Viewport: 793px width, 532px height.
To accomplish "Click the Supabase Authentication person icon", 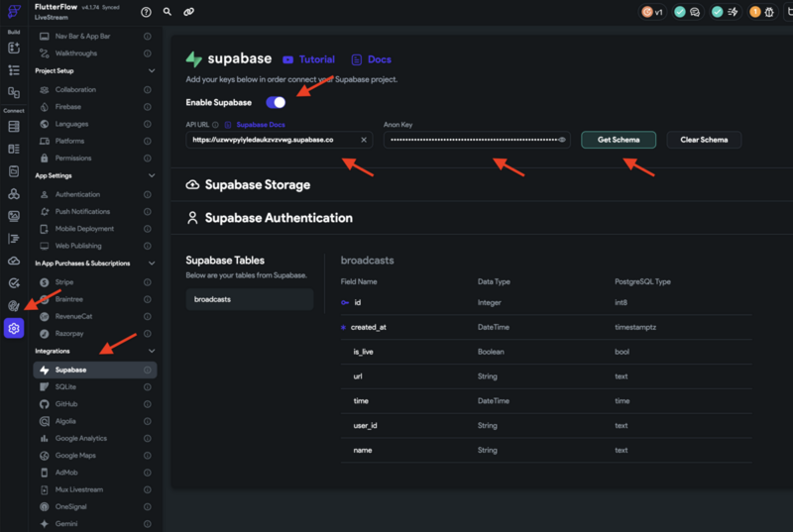I will coord(192,218).
